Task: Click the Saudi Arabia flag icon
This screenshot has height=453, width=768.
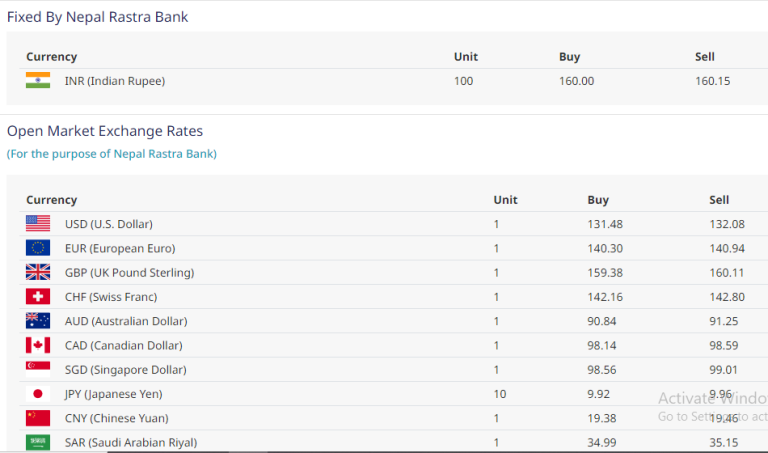Action: pos(38,442)
